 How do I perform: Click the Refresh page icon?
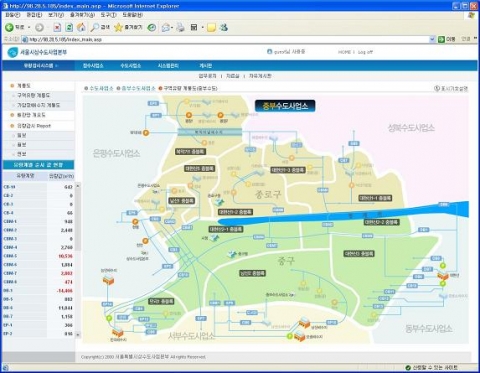point(69,27)
